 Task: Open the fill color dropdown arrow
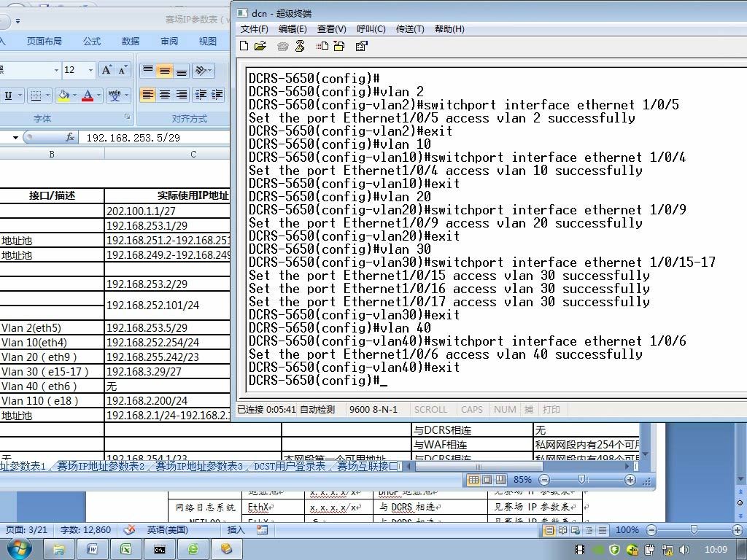(x=75, y=96)
